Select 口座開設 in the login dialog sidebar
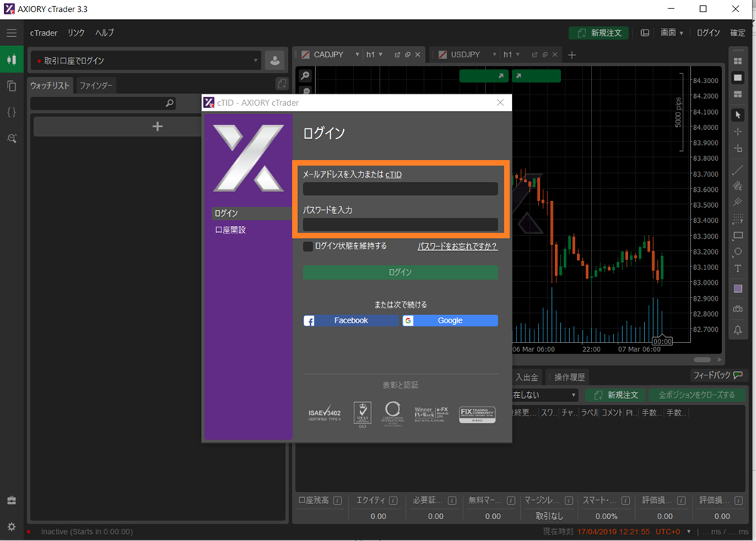This screenshot has height=541, width=756. click(231, 230)
